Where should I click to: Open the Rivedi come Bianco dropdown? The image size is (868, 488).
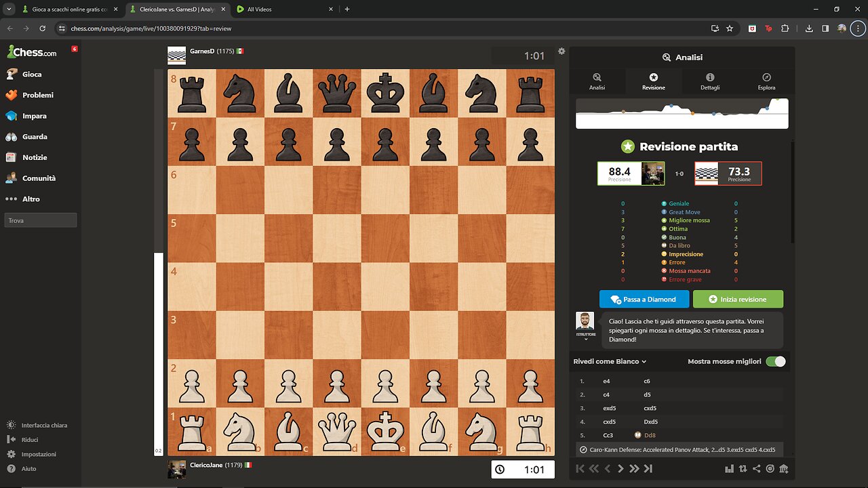tap(610, 361)
